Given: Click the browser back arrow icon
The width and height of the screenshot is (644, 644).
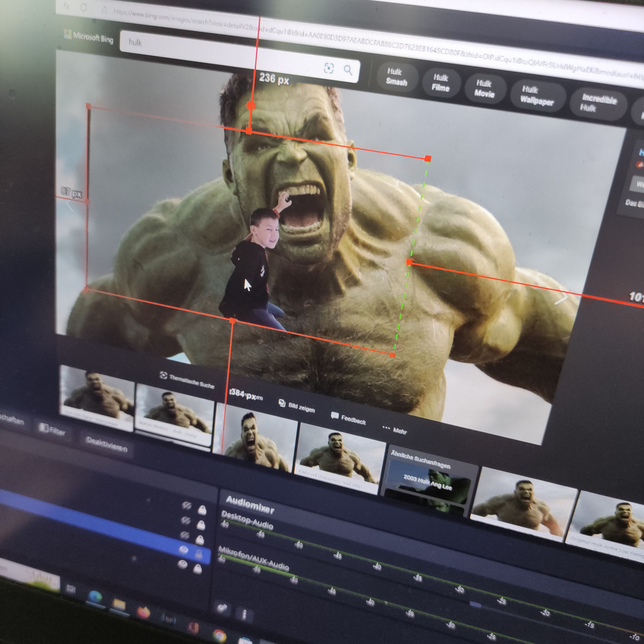Looking at the screenshot, I should point(66,6).
